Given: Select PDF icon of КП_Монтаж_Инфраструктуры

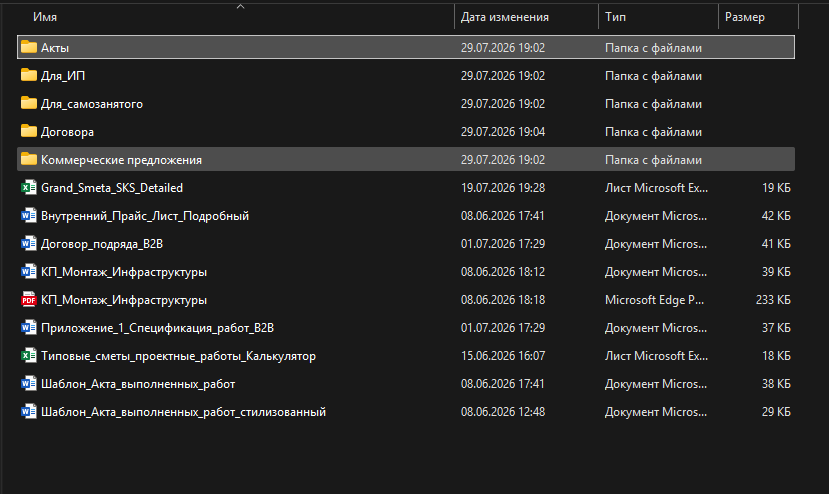Looking at the screenshot, I should (x=29, y=299).
